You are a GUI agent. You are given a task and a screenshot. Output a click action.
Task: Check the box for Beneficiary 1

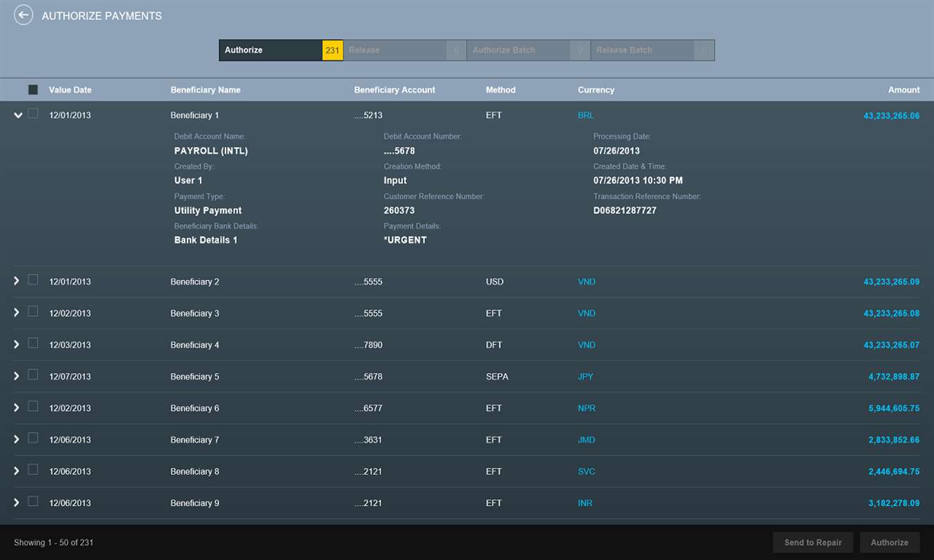pyautogui.click(x=33, y=114)
